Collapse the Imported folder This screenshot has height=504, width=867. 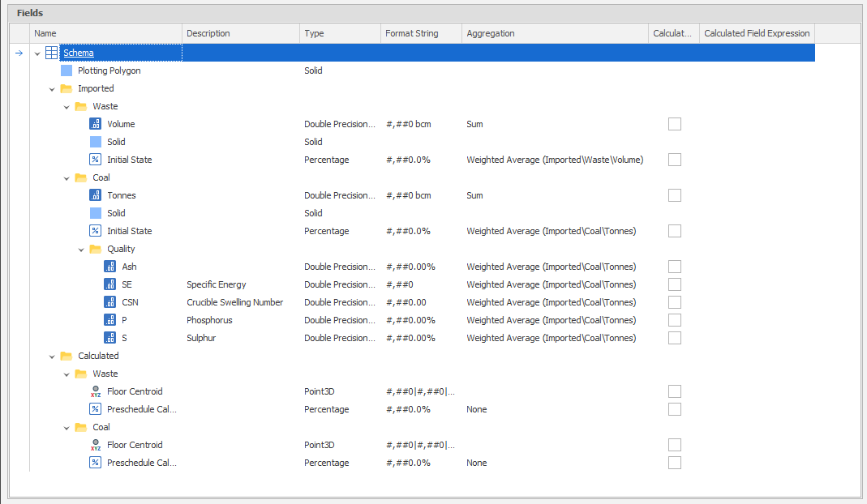pyautogui.click(x=52, y=89)
